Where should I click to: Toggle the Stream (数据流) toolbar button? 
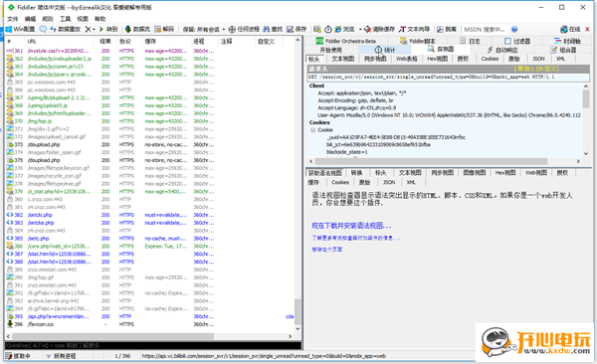click(x=137, y=29)
